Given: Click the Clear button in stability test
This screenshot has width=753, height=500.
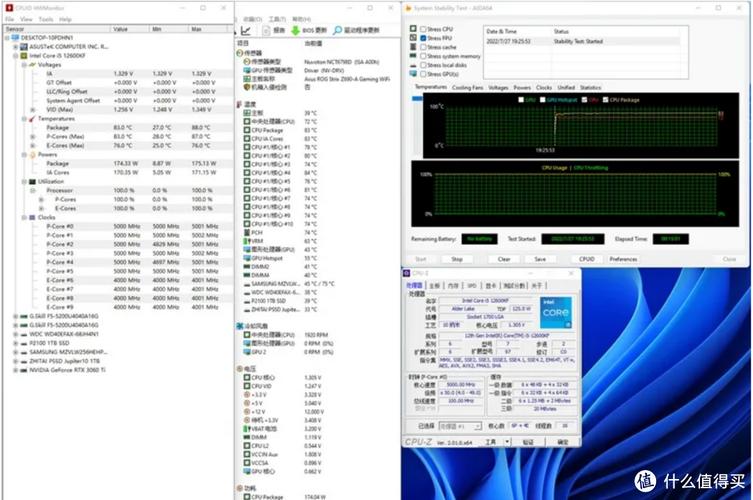Looking at the screenshot, I should coord(504,259).
